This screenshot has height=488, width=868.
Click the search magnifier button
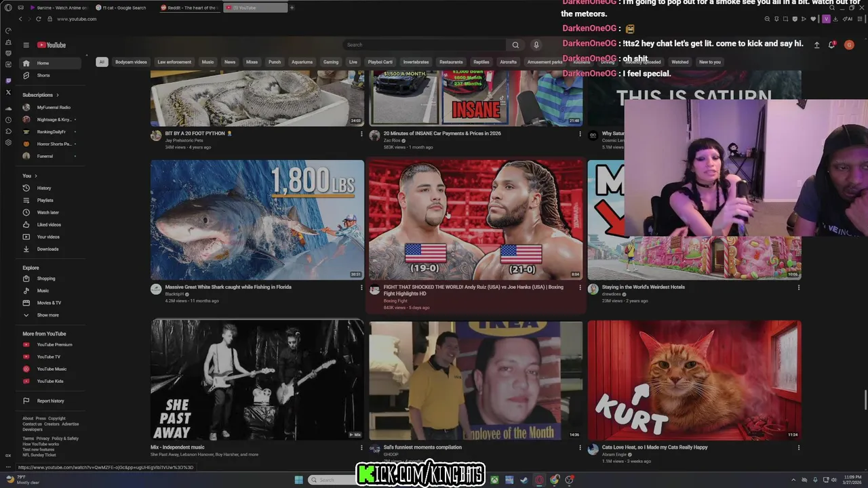pos(515,45)
